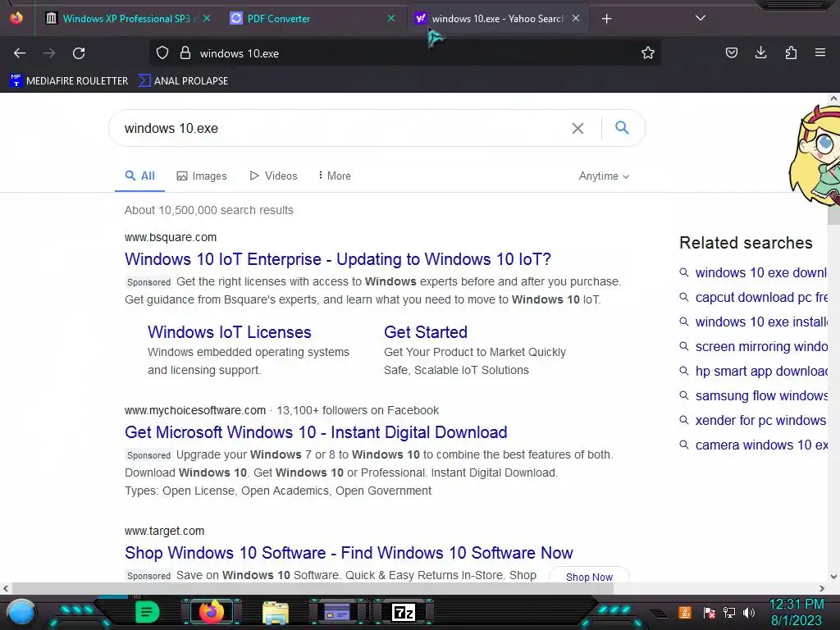Select the windows 10.exe Yahoo Search tab
840x630 pixels.
tap(497, 18)
